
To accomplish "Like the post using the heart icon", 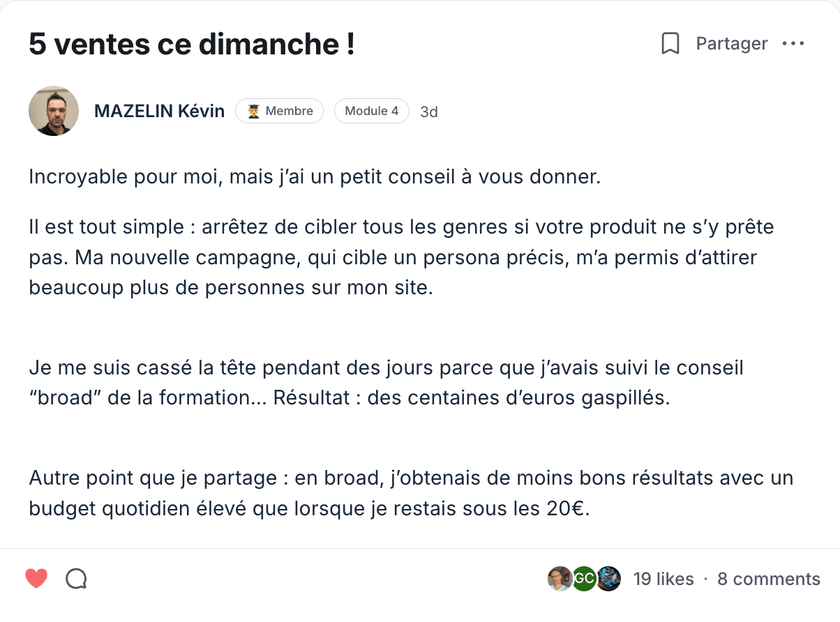I will click(x=36, y=578).
